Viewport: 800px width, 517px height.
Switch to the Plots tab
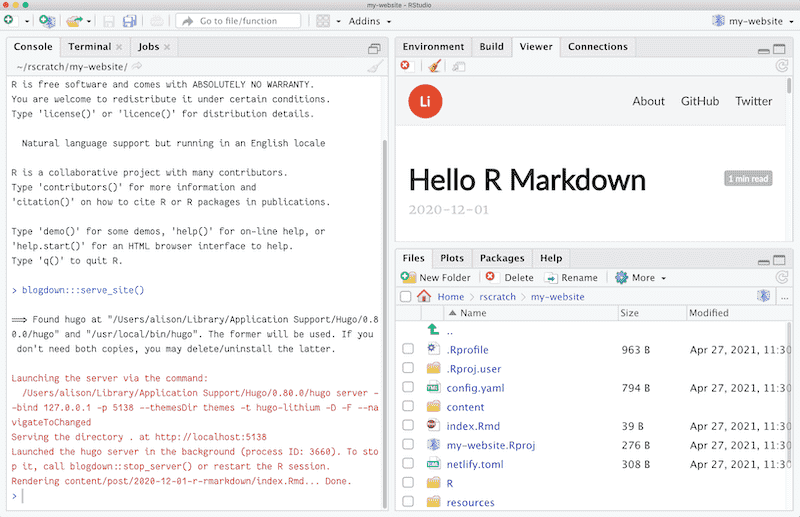click(x=452, y=258)
